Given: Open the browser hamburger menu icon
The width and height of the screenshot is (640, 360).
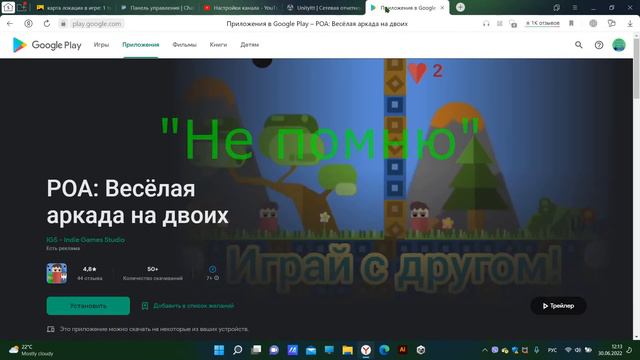Looking at the screenshot, I should [574, 8].
